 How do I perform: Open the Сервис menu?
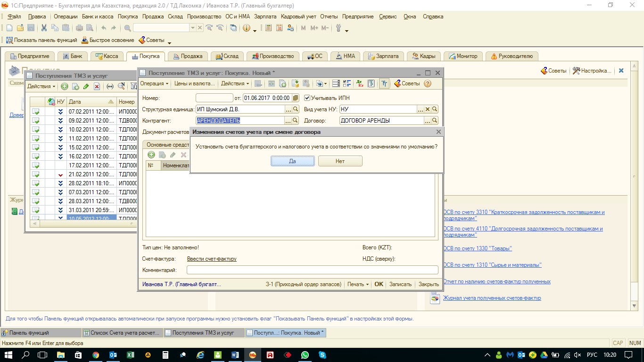coord(388,16)
